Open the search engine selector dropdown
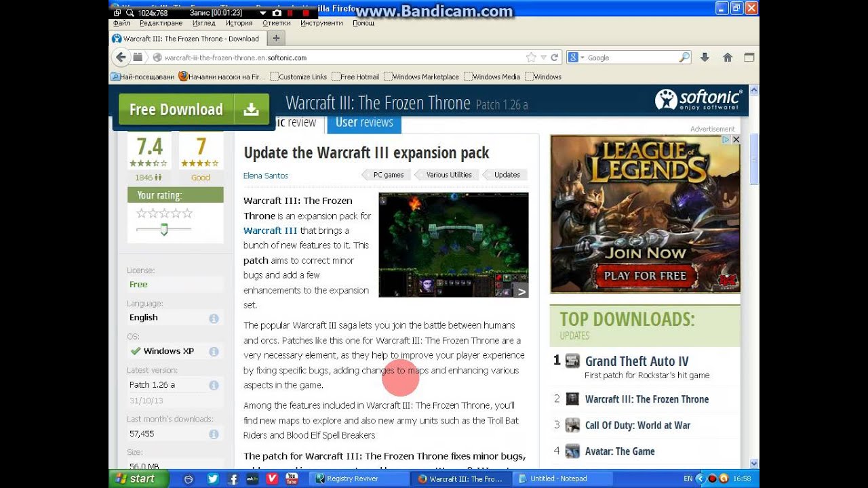 tap(575, 58)
